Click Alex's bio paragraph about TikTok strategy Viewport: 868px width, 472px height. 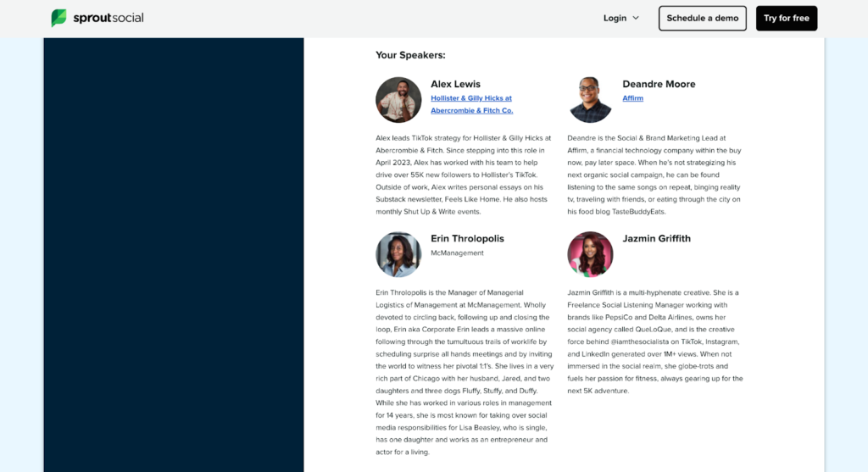point(464,175)
